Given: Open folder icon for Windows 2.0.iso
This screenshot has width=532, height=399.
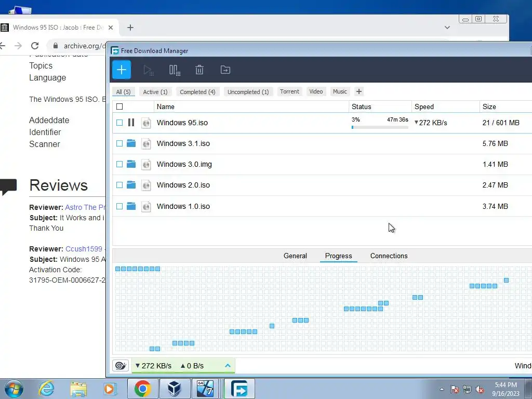Looking at the screenshot, I should 131,185.
